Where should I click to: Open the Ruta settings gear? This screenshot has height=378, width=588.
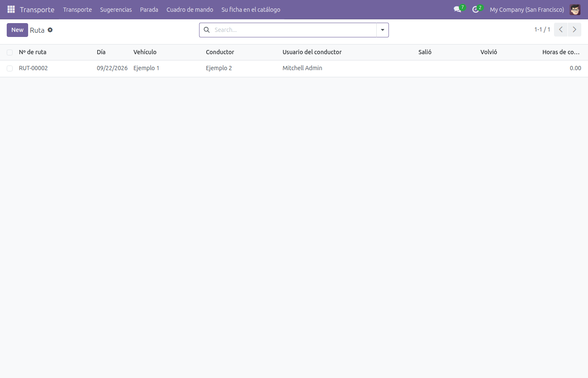coord(50,30)
